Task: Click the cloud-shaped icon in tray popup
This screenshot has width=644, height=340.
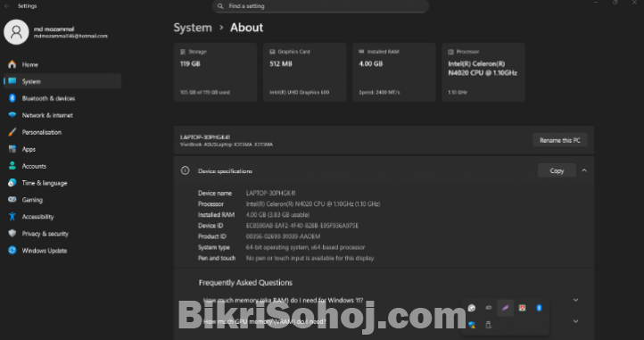Action: tap(488, 308)
